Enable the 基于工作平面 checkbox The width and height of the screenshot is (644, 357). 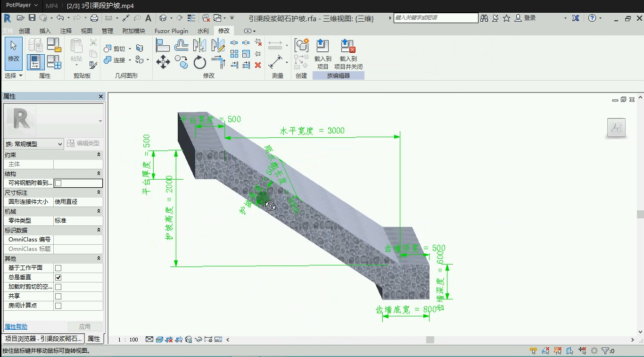pyautogui.click(x=58, y=268)
